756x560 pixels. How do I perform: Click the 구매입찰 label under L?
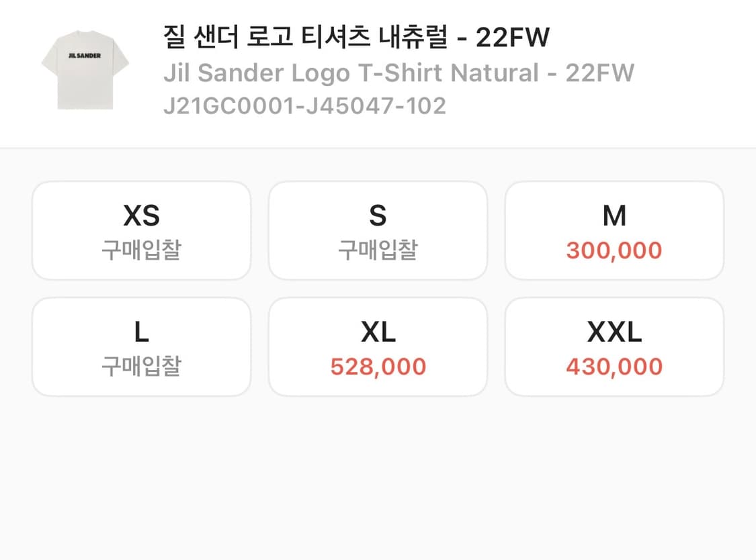coord(141,366)
